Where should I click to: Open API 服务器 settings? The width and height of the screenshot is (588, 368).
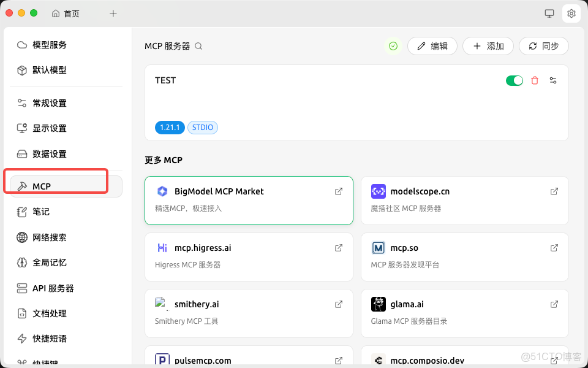(55, 288)
